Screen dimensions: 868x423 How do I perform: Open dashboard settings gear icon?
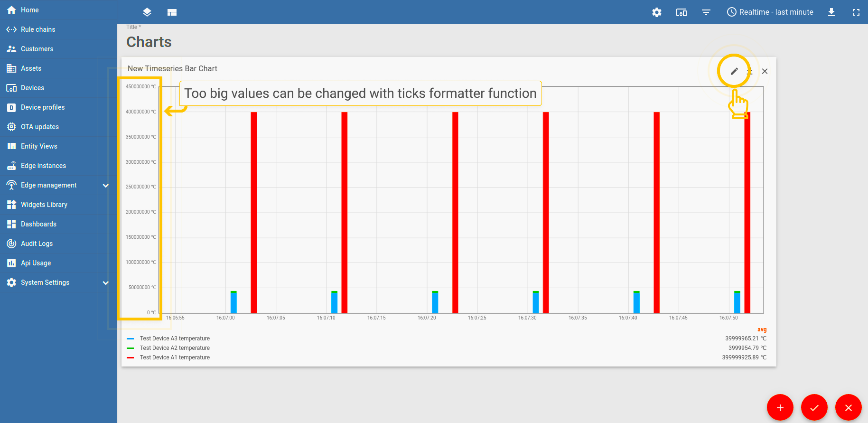click(657, 12)
